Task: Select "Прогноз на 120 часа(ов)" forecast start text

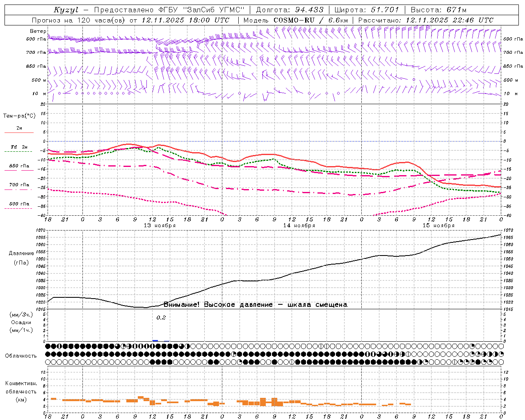Action: pos(79,20)
